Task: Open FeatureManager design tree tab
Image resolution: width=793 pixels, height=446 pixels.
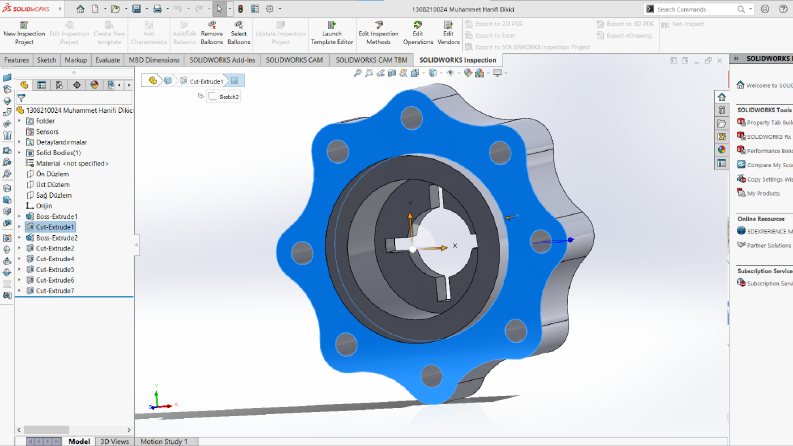Action: [24, 85]
